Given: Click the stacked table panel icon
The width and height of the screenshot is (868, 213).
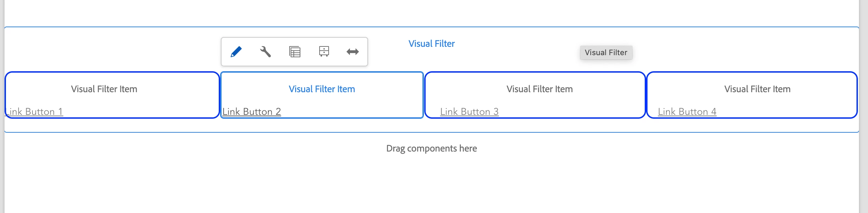Looking at the screenshot, I should pos(295,52).
